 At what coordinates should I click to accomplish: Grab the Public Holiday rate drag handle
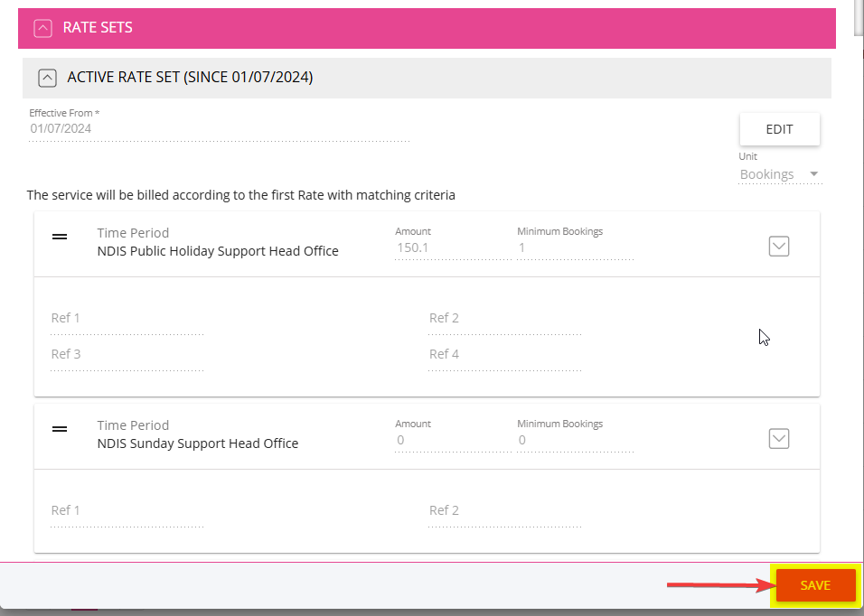click(60, 237)
